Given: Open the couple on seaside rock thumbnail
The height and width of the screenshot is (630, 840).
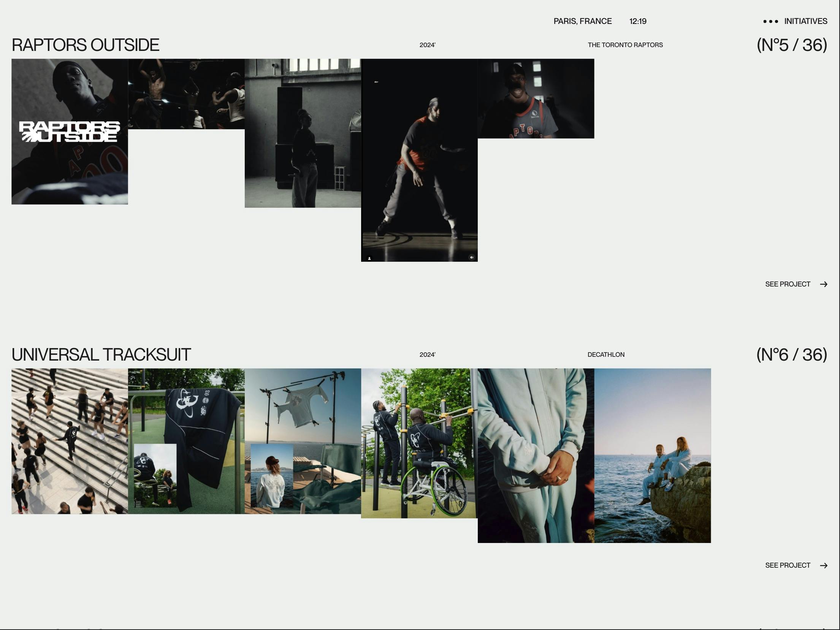Looking at the screenshot, I should tap(652, 455).
